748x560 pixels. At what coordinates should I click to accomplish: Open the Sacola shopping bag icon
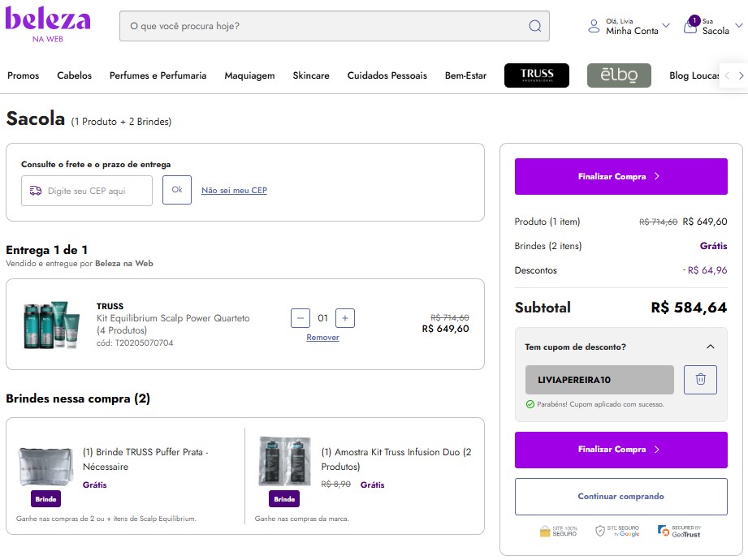coord(690,26)
